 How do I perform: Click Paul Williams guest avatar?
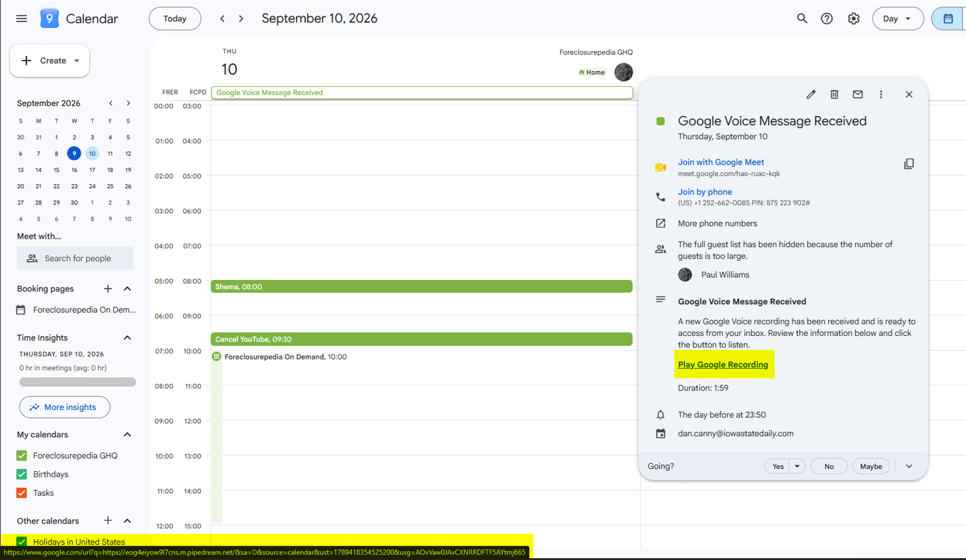(x=685, y=275)
